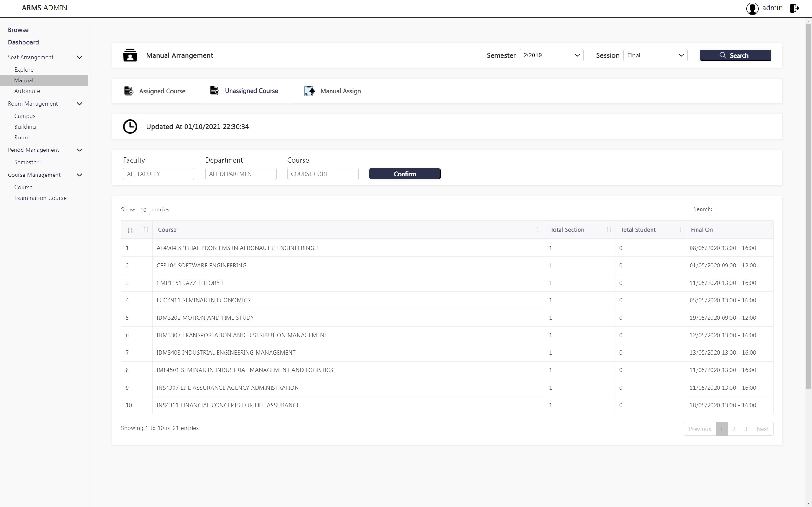Click the Search button with magnifier
812x507 pixels.
coord(735,55)
